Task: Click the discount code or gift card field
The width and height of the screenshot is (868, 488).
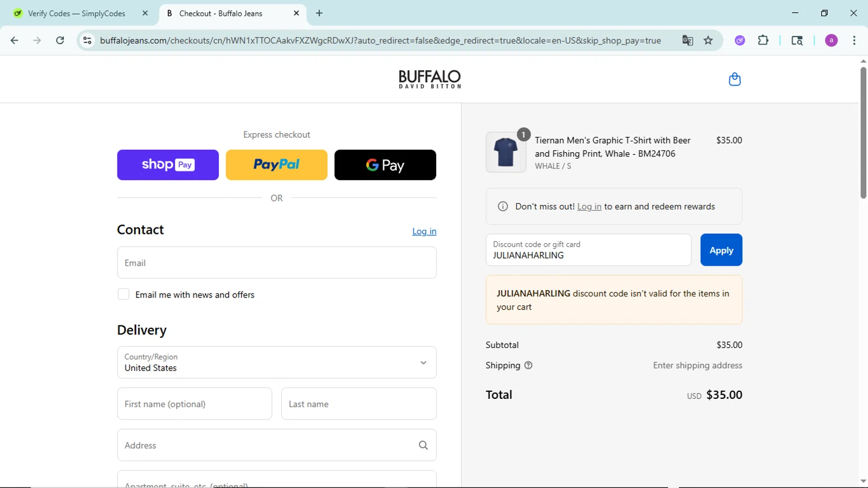Action: (589, 250)
